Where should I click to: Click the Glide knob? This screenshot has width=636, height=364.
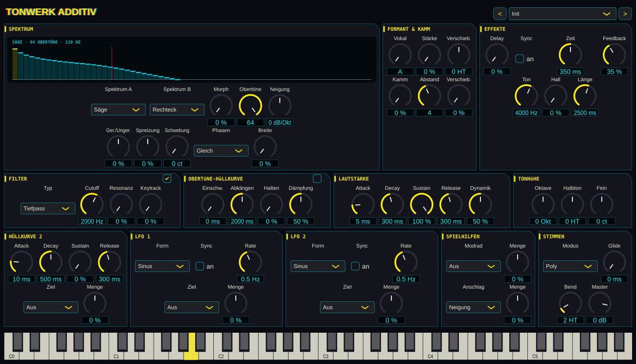coord(614,262)
